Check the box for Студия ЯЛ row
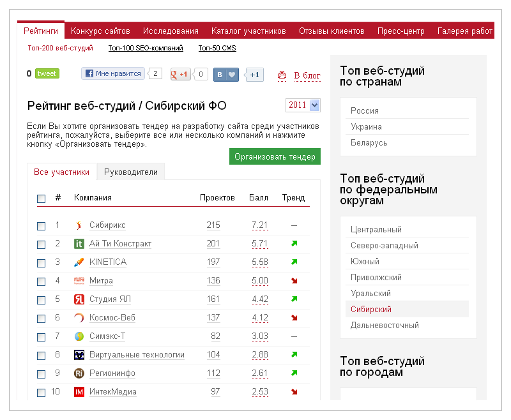This screenshot has height=420, width=511. pyautogui.click(x=41, y=300)
